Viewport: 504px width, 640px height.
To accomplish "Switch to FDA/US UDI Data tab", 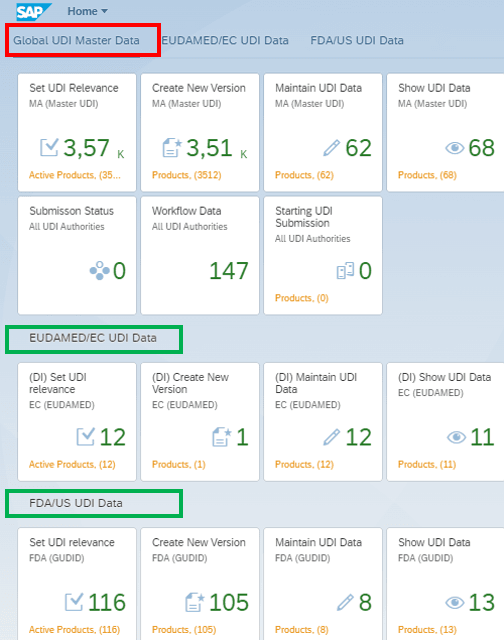I will 357,40.
